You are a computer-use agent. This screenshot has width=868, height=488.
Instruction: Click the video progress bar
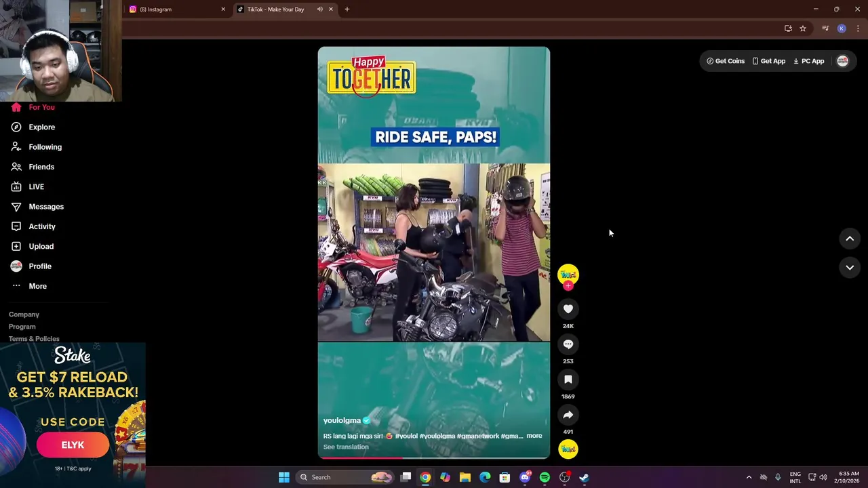tap(434, 457)
